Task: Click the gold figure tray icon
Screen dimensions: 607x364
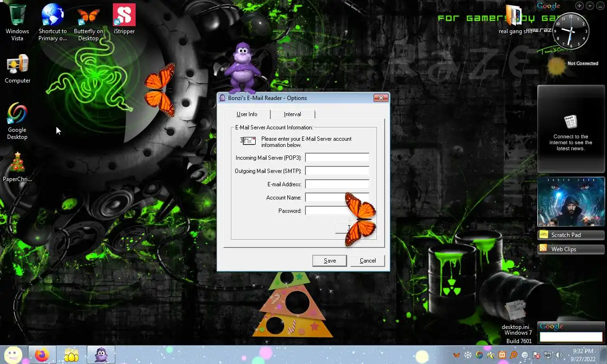Action: (491, 355)
